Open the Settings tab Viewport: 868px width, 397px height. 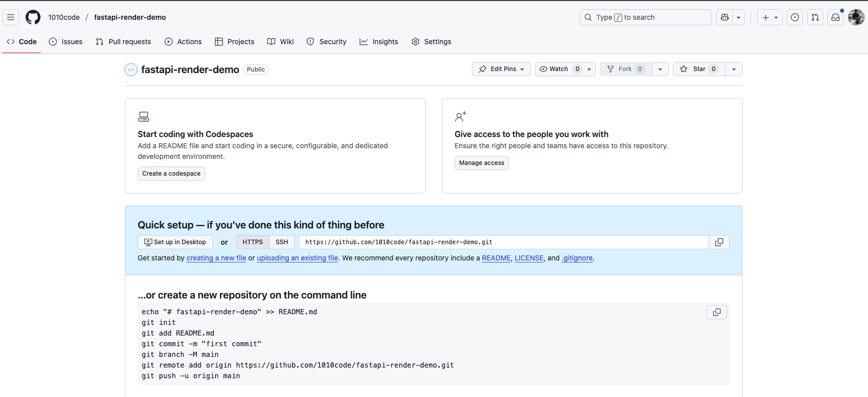click(x=431, y=42)
